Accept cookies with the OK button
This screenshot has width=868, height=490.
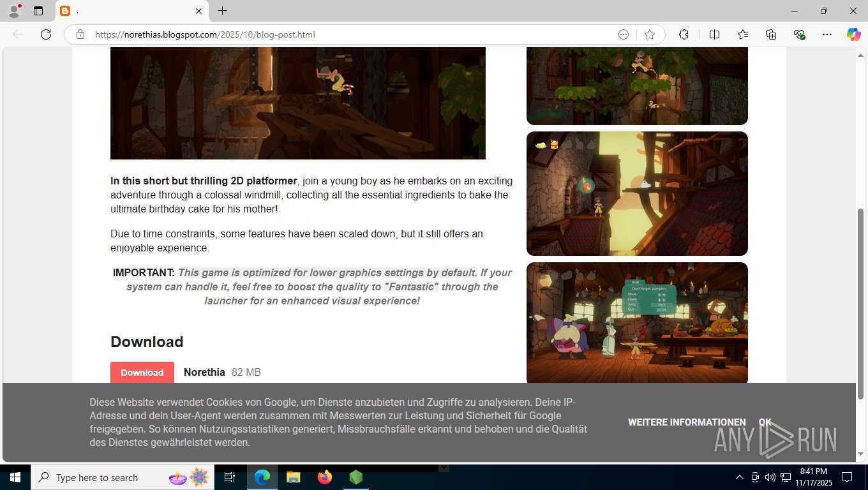pyautogui.click(x=765, y=422)
